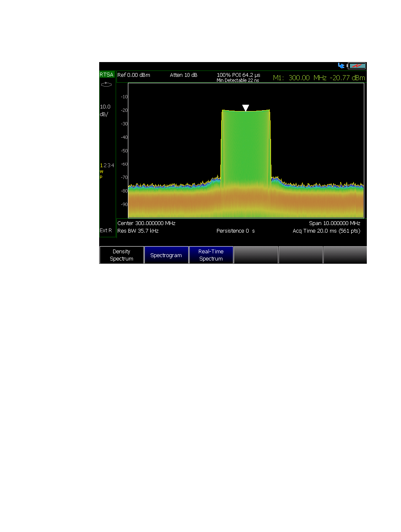This screenshot has width=401, height=532.
Task: Click the continuous sweep loop icon
Action: click(107, 84)
